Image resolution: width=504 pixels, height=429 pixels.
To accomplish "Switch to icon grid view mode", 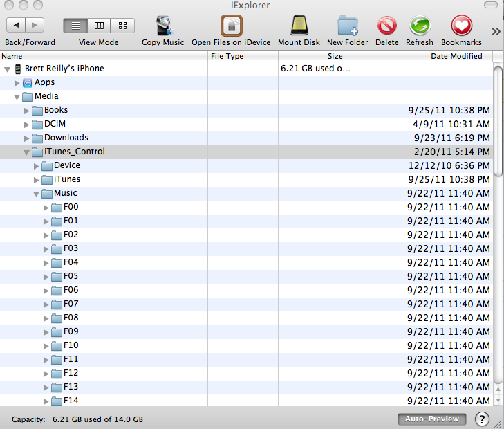I will 122,26.
